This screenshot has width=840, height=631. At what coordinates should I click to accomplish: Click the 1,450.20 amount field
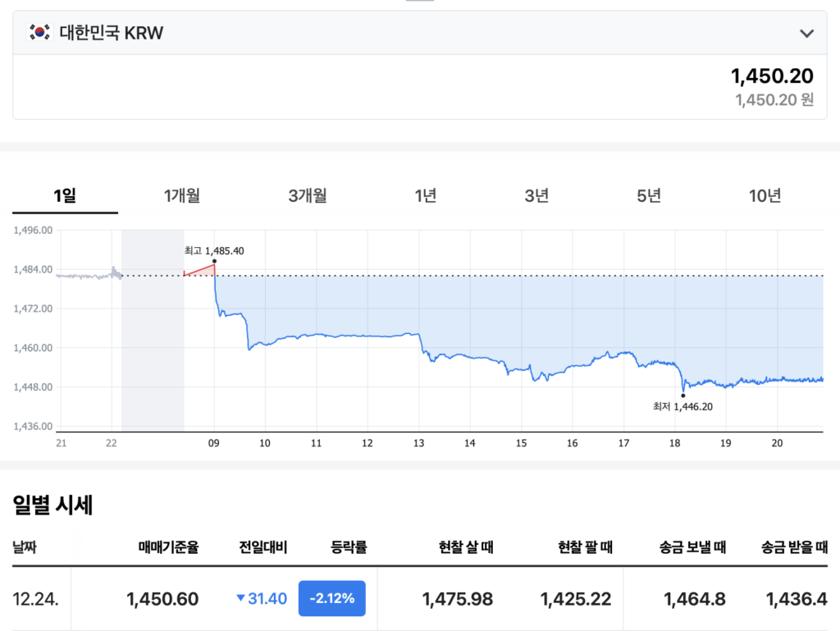(x=771, y=76)
